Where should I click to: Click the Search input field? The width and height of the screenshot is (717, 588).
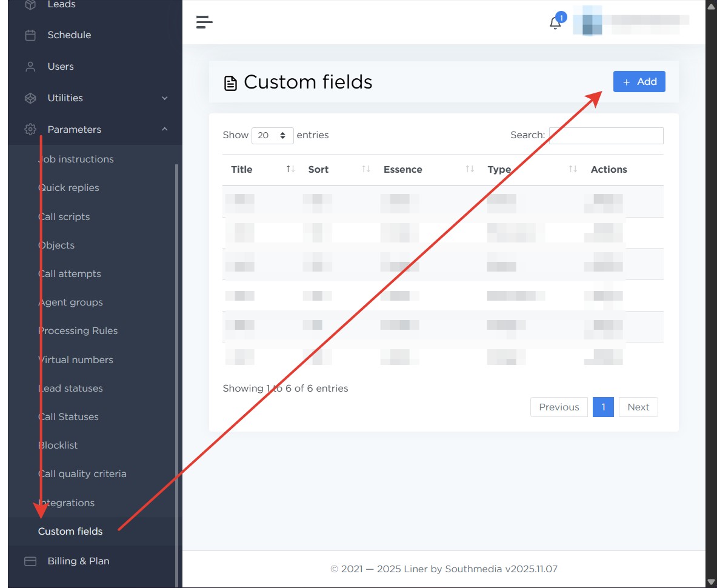click(x=605, y=135)
